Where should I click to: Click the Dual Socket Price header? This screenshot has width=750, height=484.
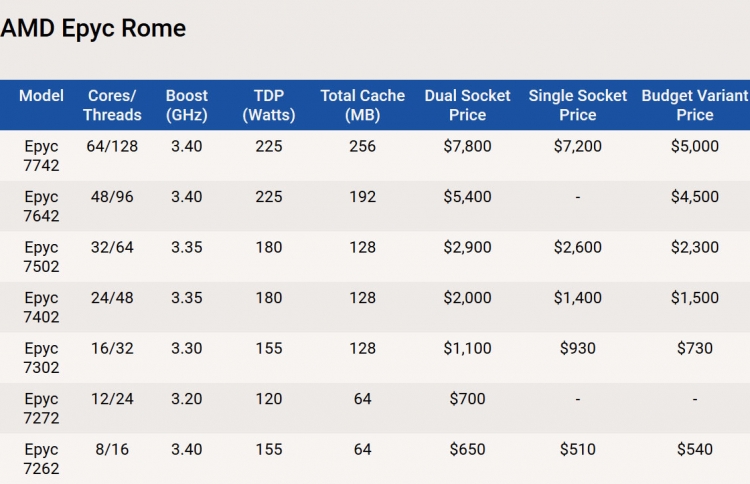tap(467, 105)
